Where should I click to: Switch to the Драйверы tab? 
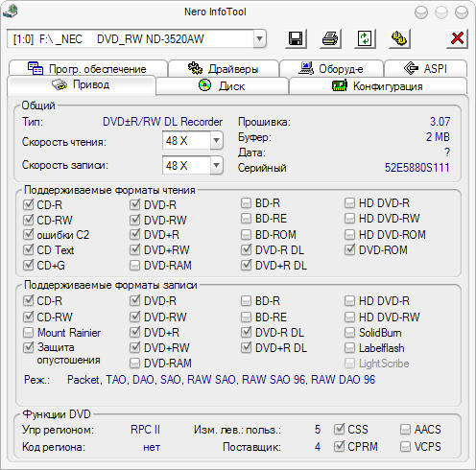224,68
